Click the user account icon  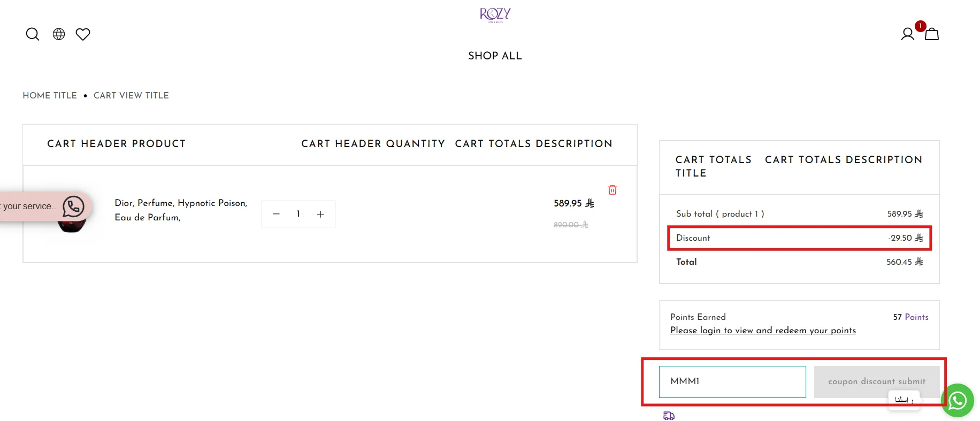click(x=907, y=34)
